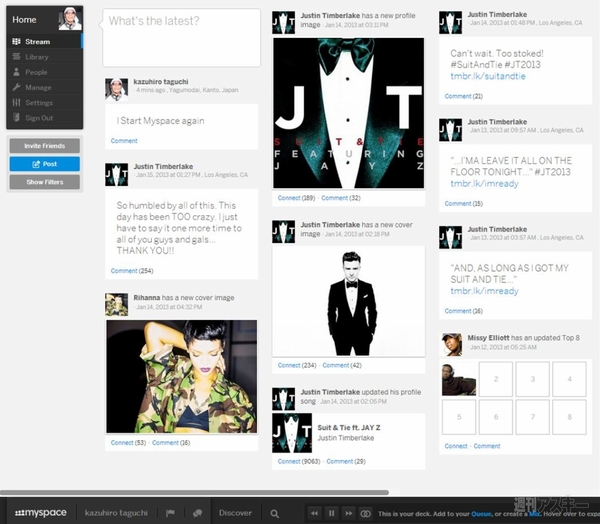Click the Show Filters button
The image size is (600, 524).
click(45, 182)
